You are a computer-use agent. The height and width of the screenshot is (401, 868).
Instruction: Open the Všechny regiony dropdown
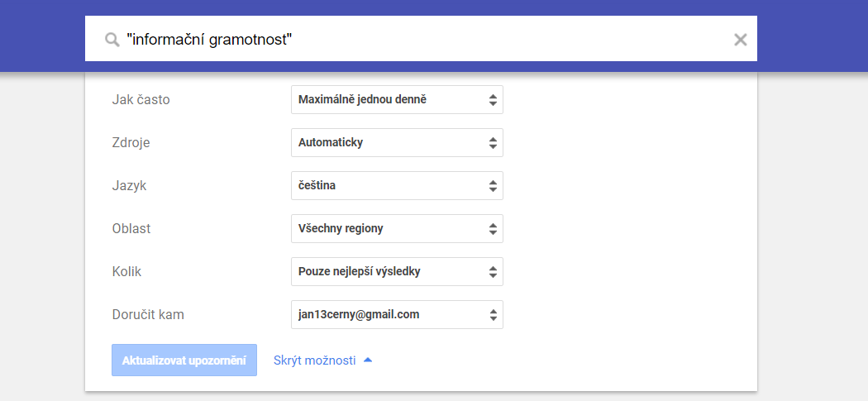pyautogui.click(x=397, y=229)
